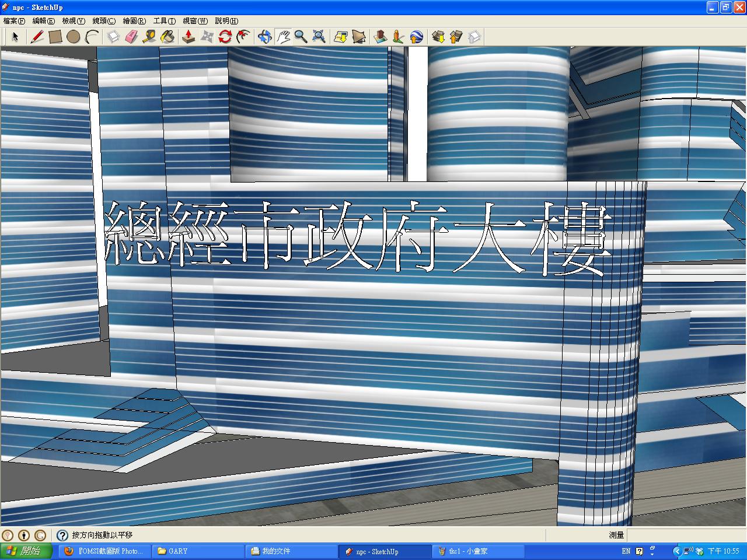Open the 檔案 (File) menu

pos(14,21)
